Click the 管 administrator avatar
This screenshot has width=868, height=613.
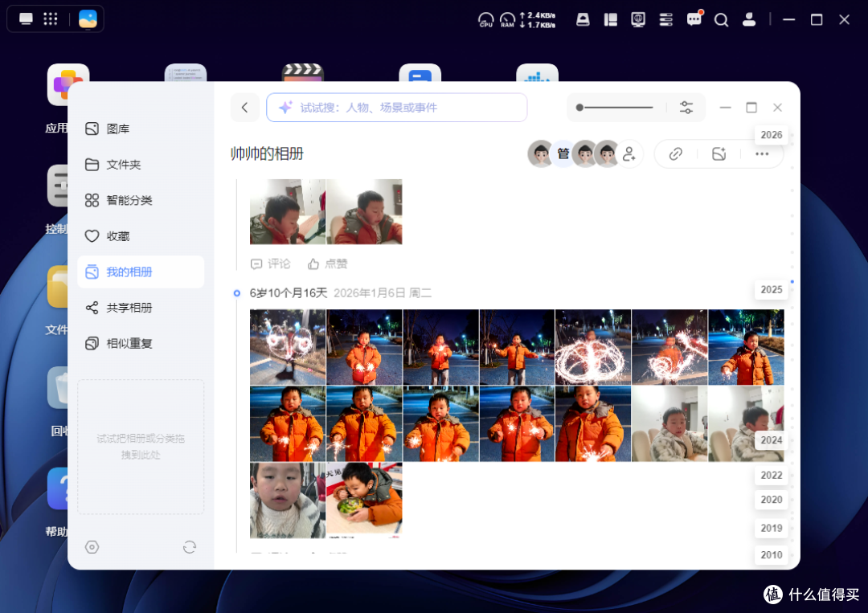pyautogui.click(x=563, y=153)
